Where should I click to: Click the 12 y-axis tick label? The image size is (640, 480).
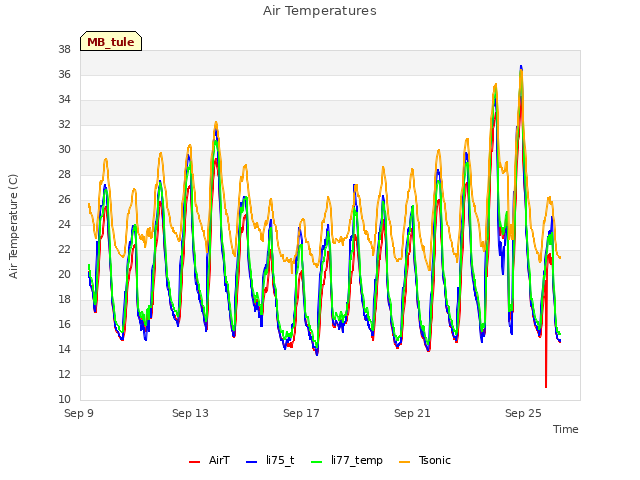coord(64,374)
